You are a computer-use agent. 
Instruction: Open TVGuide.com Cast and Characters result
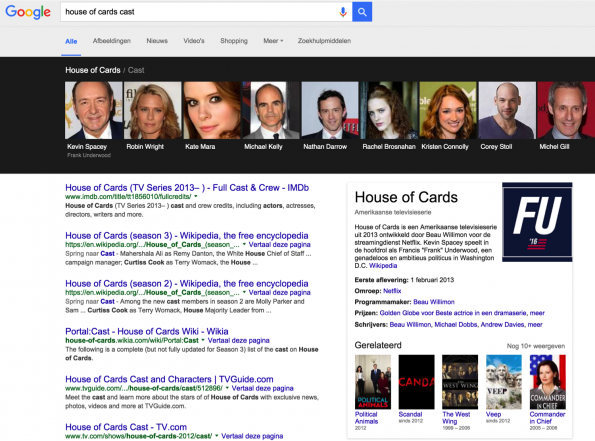(x=169, y=379)
